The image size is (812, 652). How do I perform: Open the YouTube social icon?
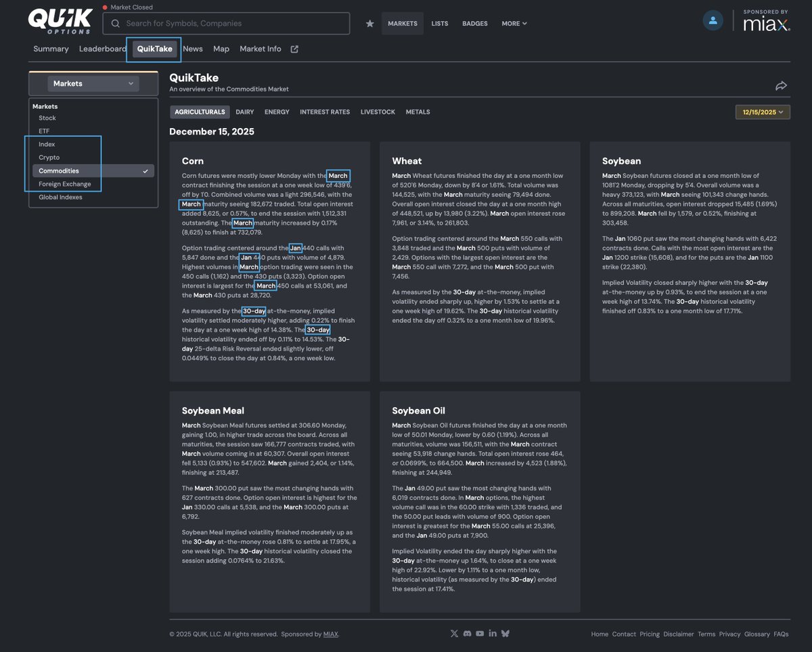[x=480, y=634]
